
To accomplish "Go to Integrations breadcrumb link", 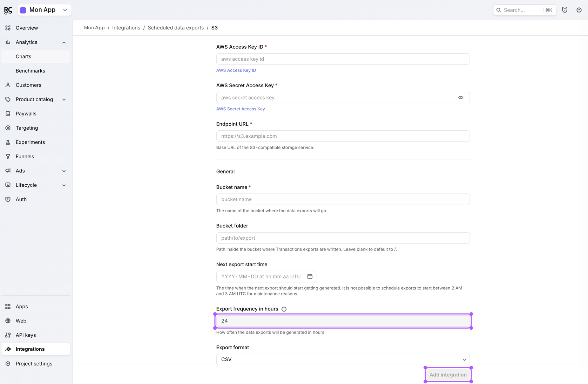I will tap(126, 28).
